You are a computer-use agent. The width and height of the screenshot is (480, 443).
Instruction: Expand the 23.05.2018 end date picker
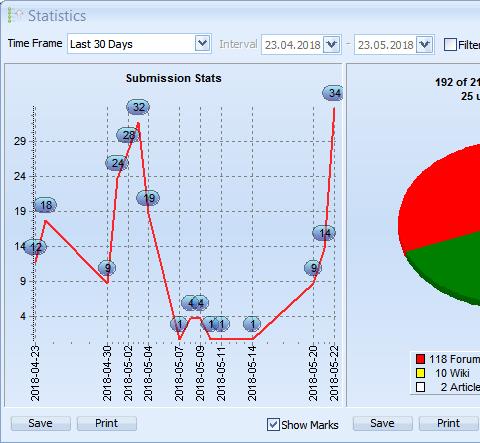click(x=424, y=44)
